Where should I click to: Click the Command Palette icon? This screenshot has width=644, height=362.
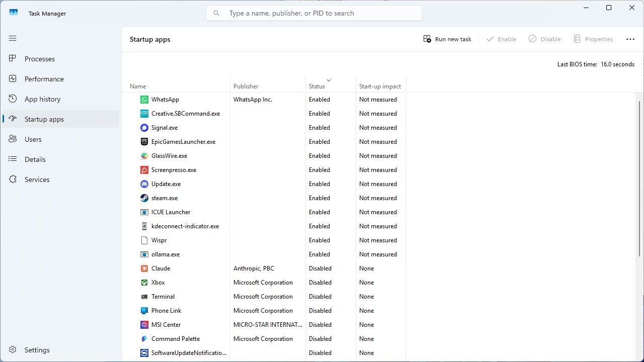(x=144, y=339)
